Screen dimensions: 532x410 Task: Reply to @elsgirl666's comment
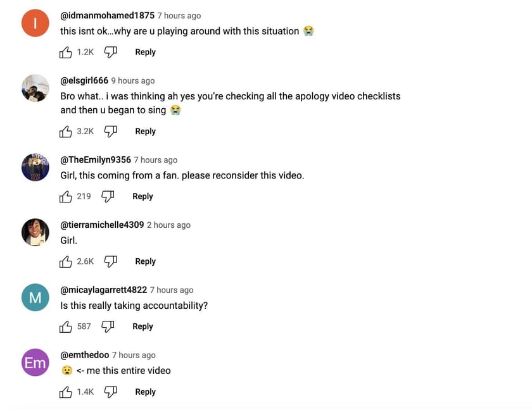(x=145, y=132)
